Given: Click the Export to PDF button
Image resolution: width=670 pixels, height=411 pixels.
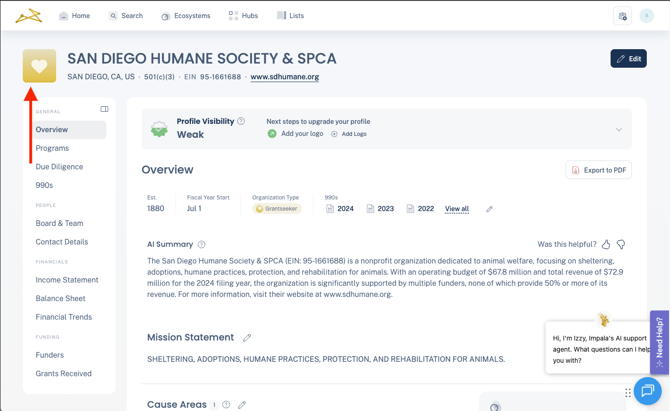Looking at the screenshot, I should [x=598, y=170].
